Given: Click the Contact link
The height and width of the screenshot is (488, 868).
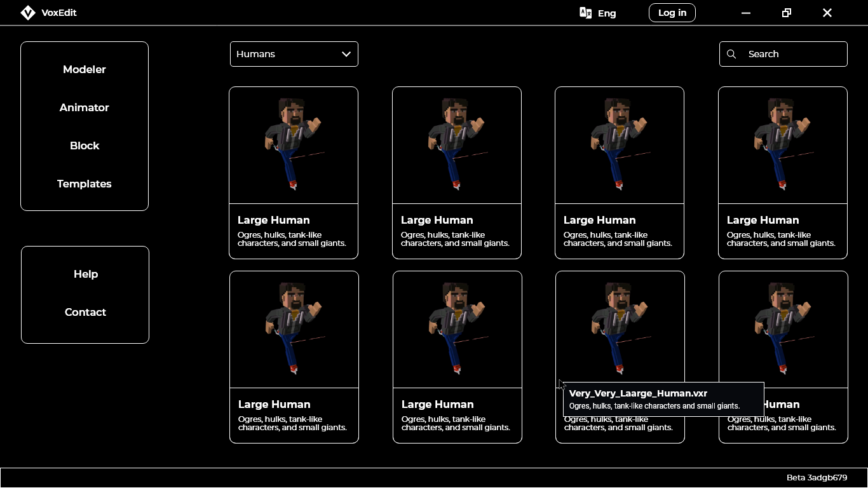Looking at the screenshot, I should tap(85, 312).
